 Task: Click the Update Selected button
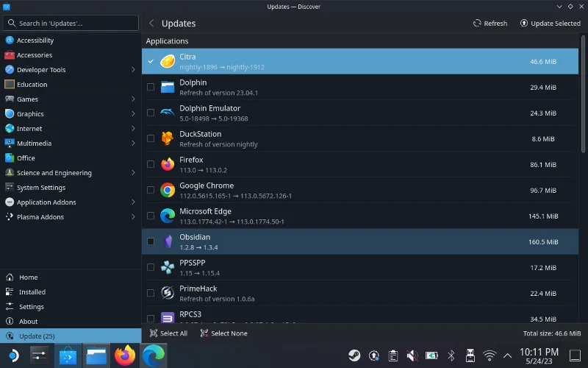click(550, 24)
